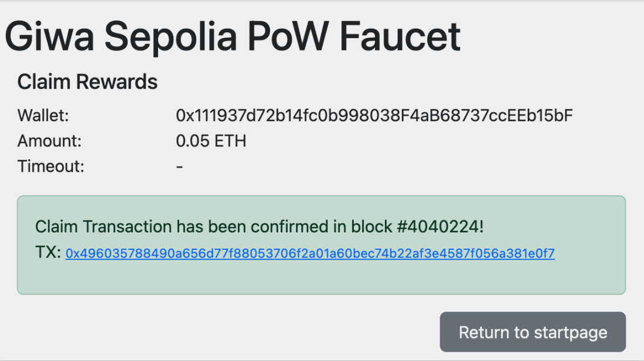
Task: Click the dash value beside Timeout
Action: tap(180, 166)
